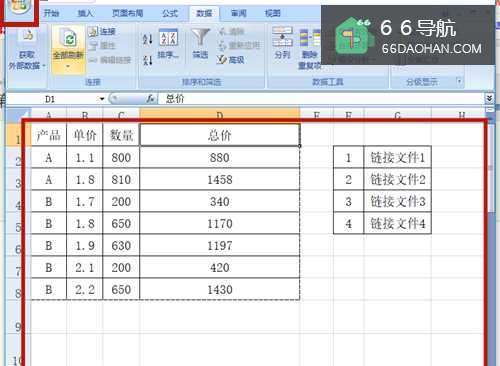Switch to the Formulas (公式) tab
This screenshot has width=500, height=366.
(170, 13)
